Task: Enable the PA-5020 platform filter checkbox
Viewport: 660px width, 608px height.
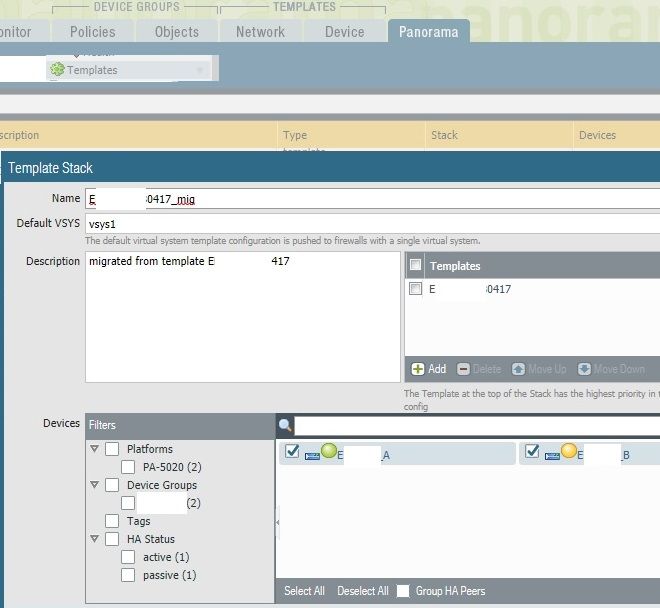Action: [x=128, y=467]
